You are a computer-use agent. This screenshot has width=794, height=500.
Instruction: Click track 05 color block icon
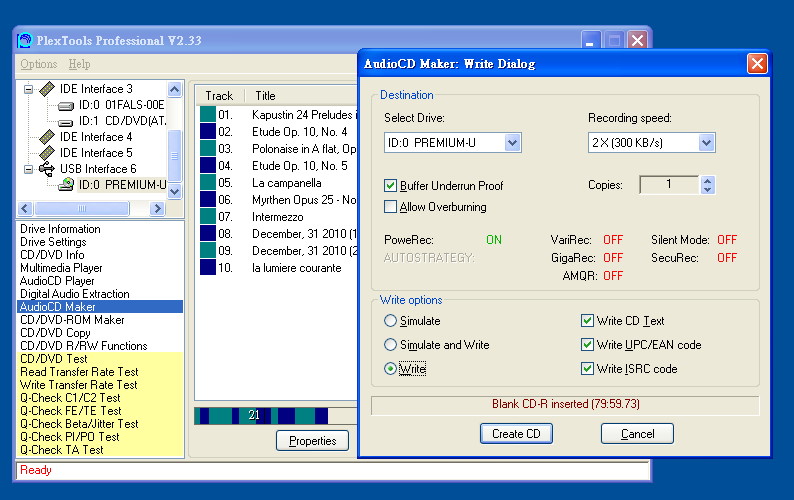click(x=208, y=182)
